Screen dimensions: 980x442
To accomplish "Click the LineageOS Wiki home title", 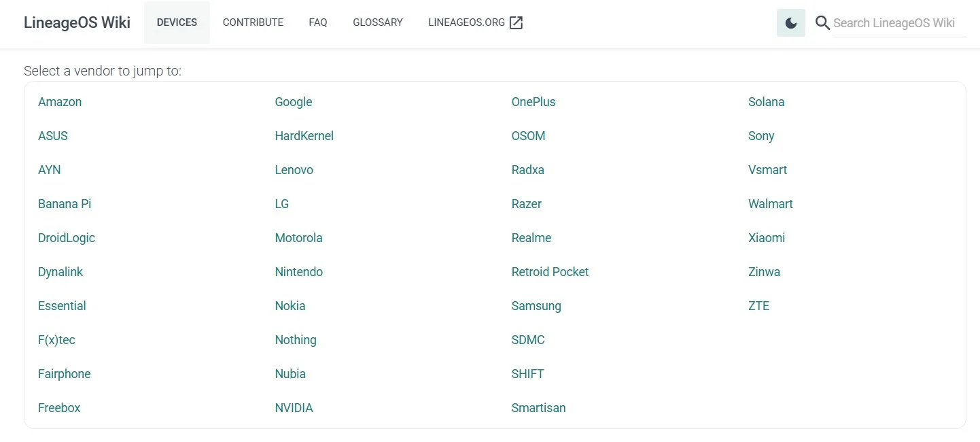I will pyautogui.click(x=77, y=22).
